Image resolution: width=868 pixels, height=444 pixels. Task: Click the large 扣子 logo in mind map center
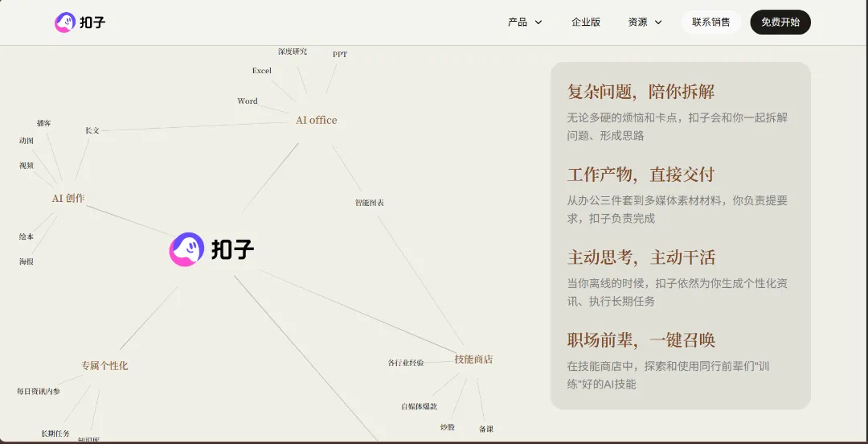pyautogui.click(x=211, y=249)
